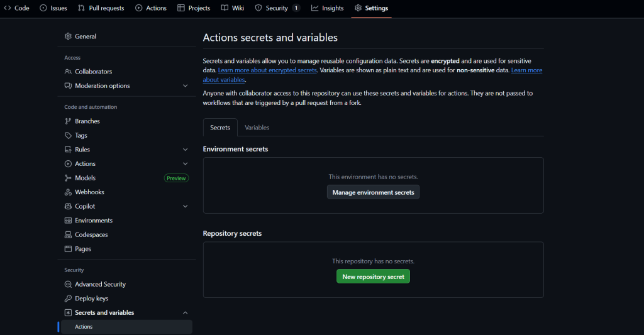644x335 pixels.
Task: Go to the Wiki tab
Action: (x=233, y=8)
